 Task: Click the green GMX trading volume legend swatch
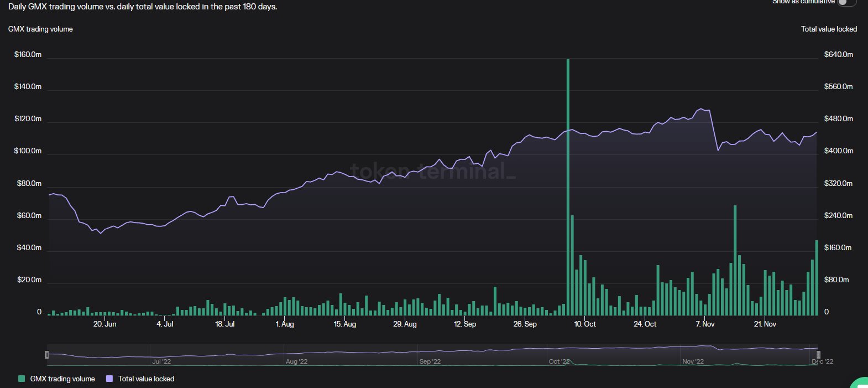[22, 379]
